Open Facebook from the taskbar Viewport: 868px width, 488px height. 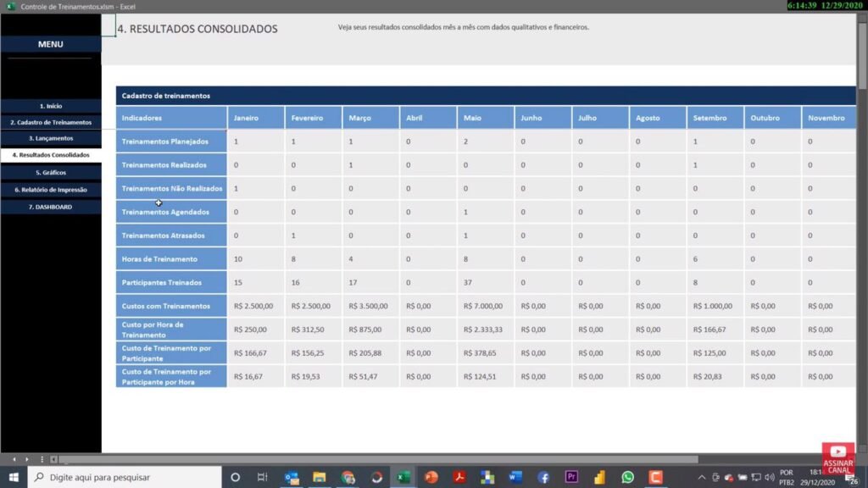(543, 477)
